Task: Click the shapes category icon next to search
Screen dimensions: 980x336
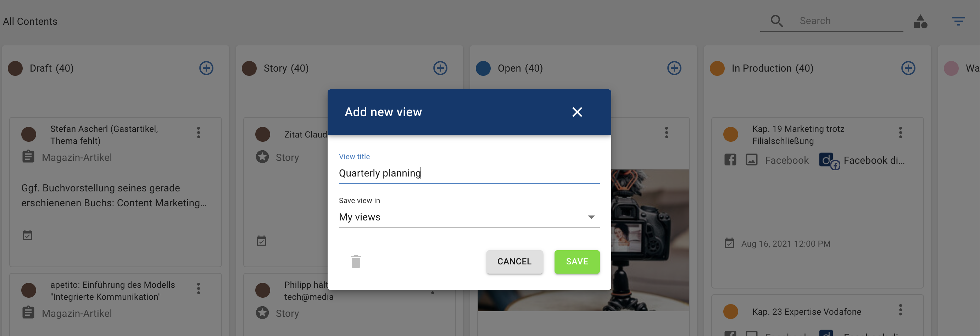Action: (x=920, y=21)
